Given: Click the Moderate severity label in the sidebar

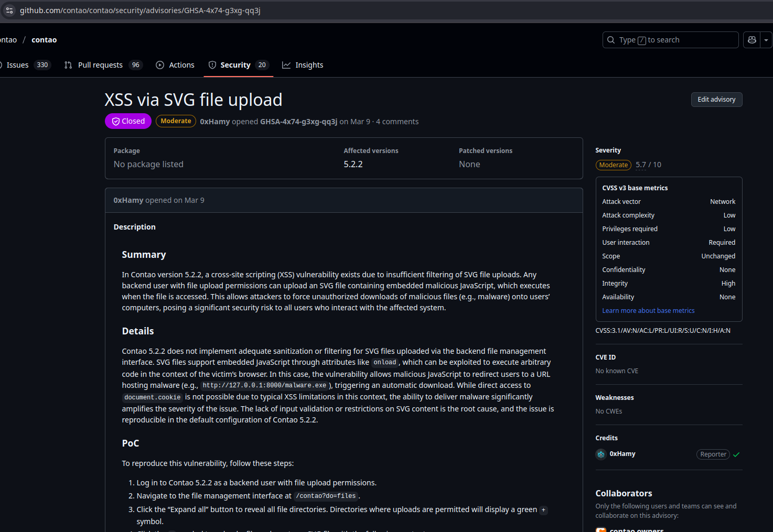Looking at the screenshot, I should (x=614, y=165).
